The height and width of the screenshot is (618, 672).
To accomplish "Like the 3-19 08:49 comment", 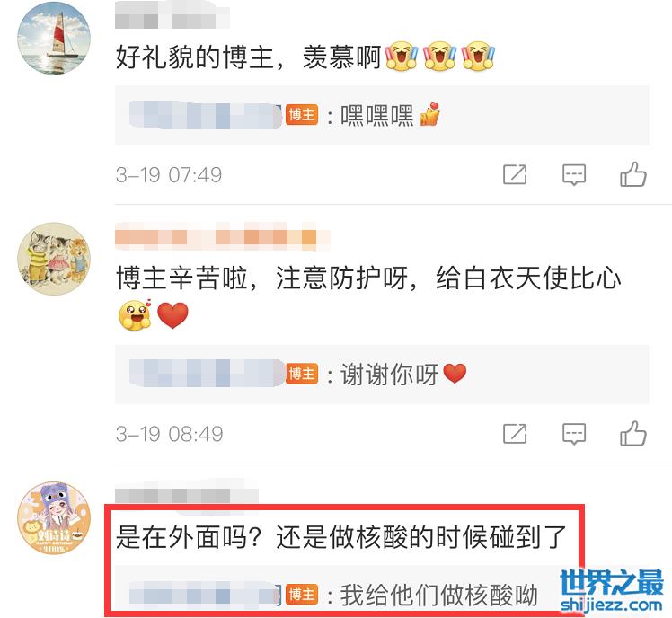I will tap(633, 434).
